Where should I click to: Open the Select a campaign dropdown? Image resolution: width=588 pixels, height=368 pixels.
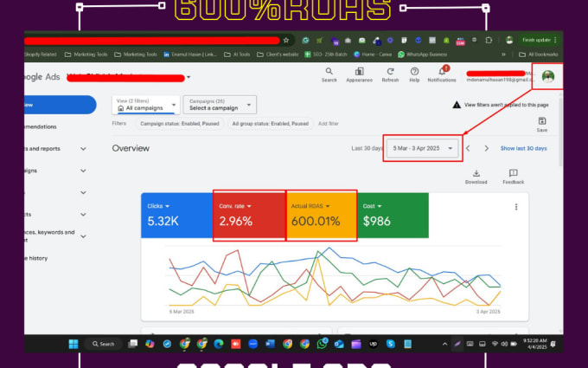(x=220, y=105)
